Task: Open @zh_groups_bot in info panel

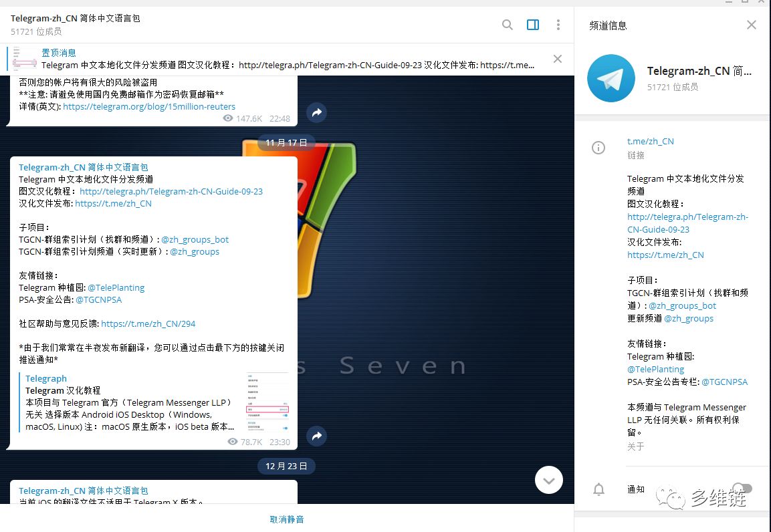Action: 682,305
